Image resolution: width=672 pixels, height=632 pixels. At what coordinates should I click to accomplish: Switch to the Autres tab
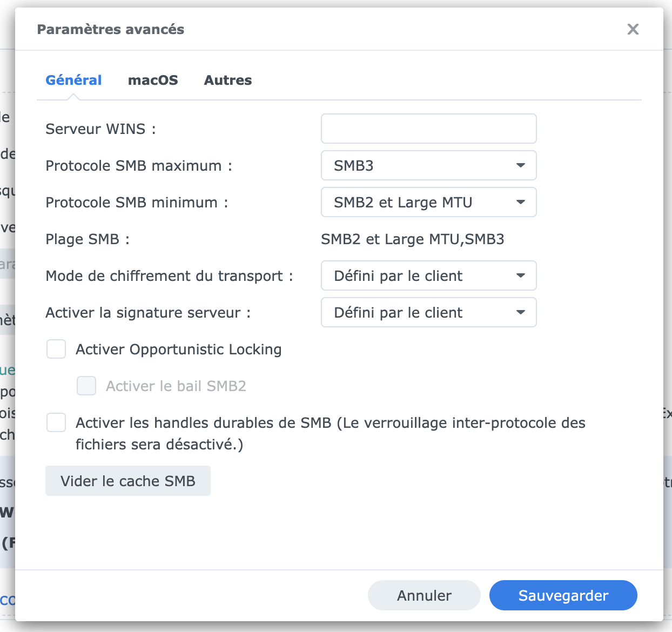[228, 80]
